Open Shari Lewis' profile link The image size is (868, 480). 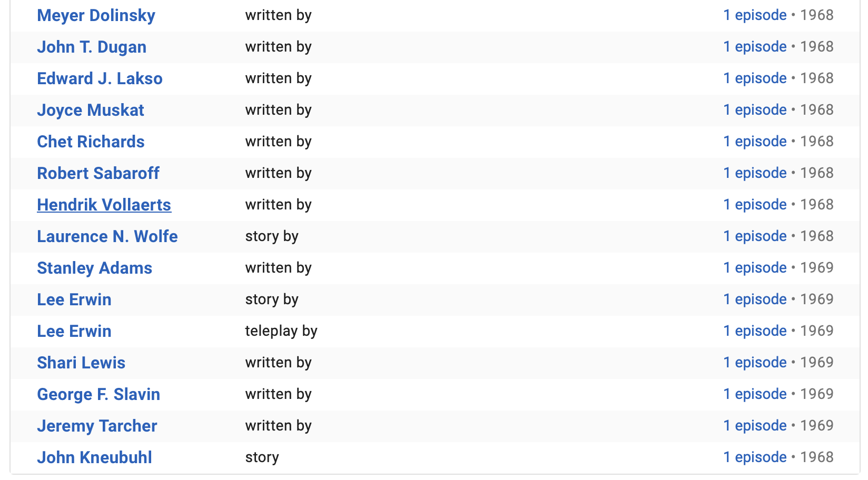[x=81, y=363]
